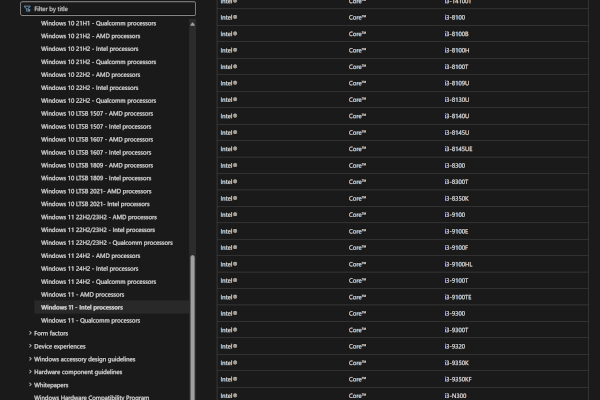This screenshot has width=600, height=400.
Task: Open Windows 10 21H1 - Qualcomm processors
Action: [x=98, y=22]
